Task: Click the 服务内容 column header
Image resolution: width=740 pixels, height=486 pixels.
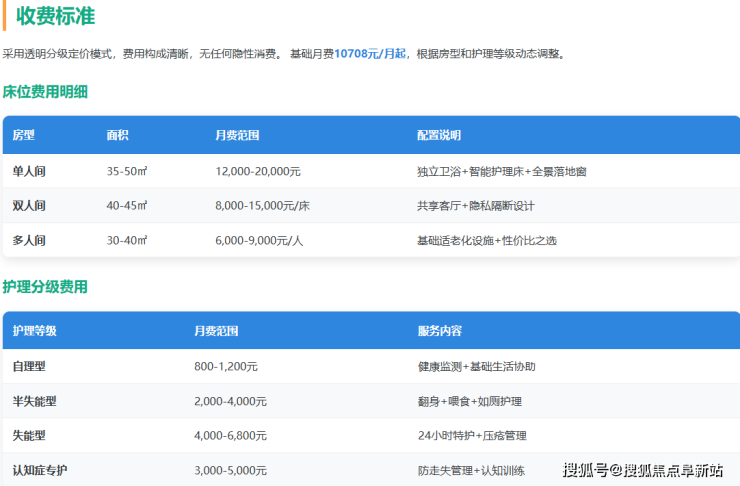Action: pyautogui.click(x=439, y=331)
